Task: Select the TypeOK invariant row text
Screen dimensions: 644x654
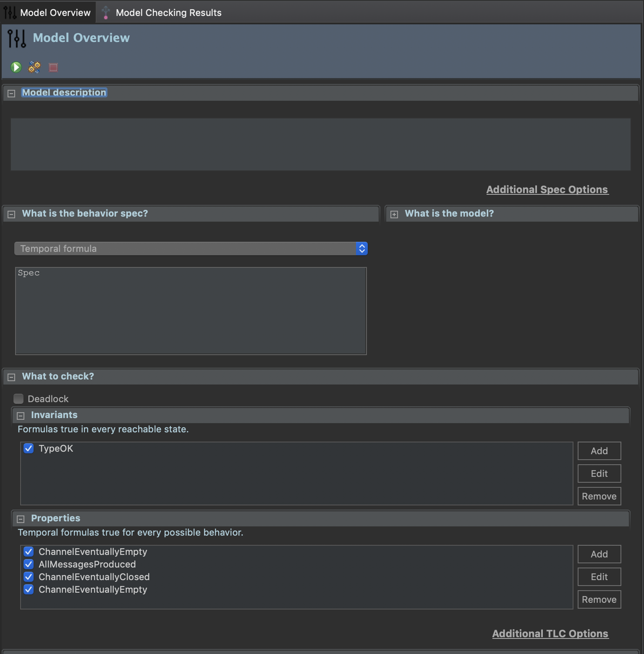Action: (x=56, y=448)
